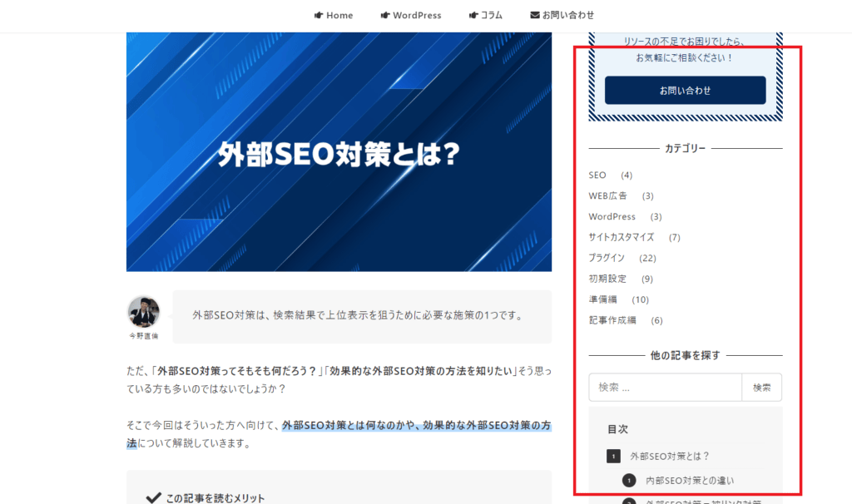Screen dimensions: 852x504
Task: Open the Home menu item
Action: pyautogui.click(x=334, y=15)
